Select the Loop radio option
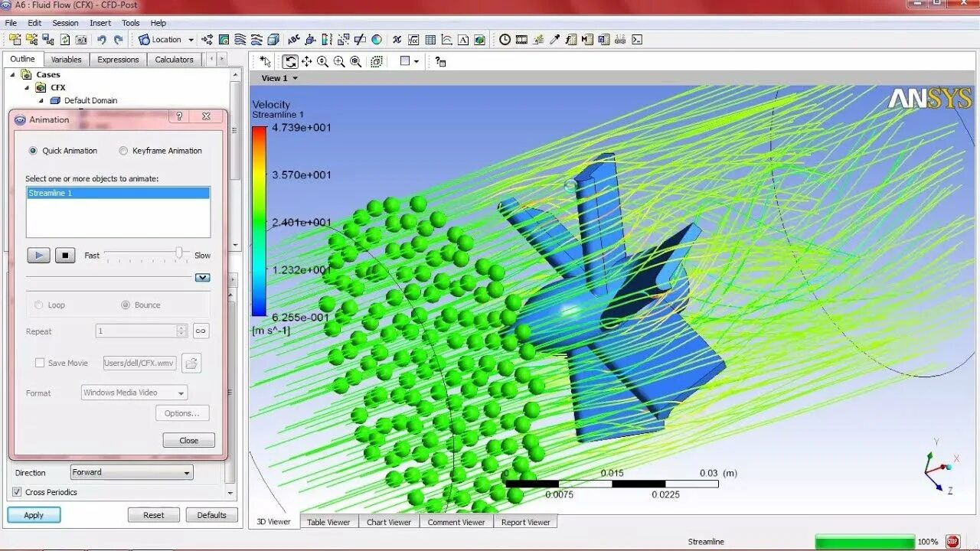This screenshot has height=551, width=980. tap(39, 305)
